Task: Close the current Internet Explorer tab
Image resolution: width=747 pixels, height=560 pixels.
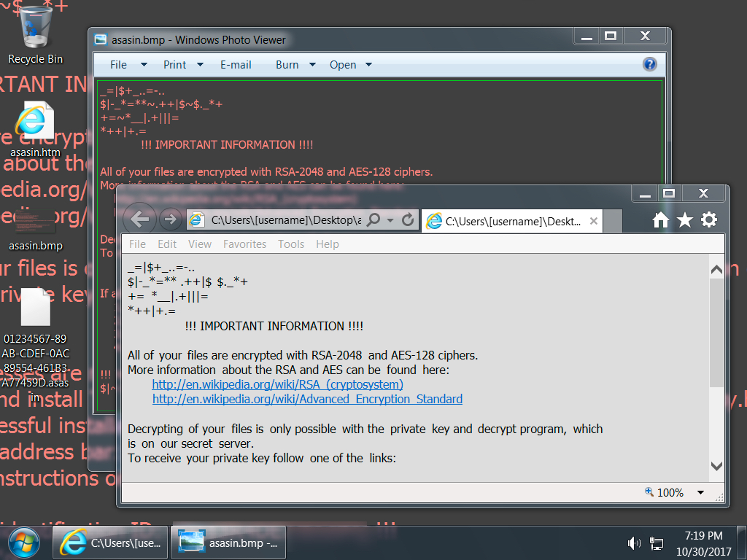Action: tap(594, 221)
